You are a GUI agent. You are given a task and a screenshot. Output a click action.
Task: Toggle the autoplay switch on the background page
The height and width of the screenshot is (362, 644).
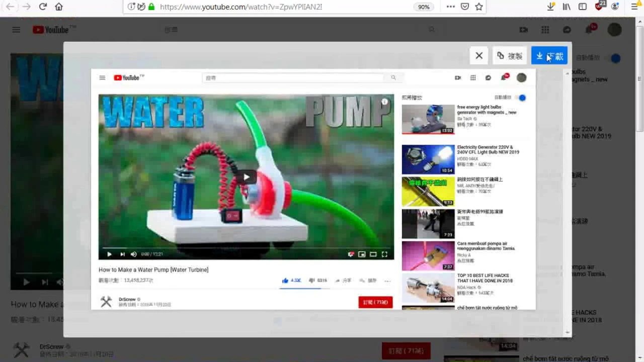614,58
